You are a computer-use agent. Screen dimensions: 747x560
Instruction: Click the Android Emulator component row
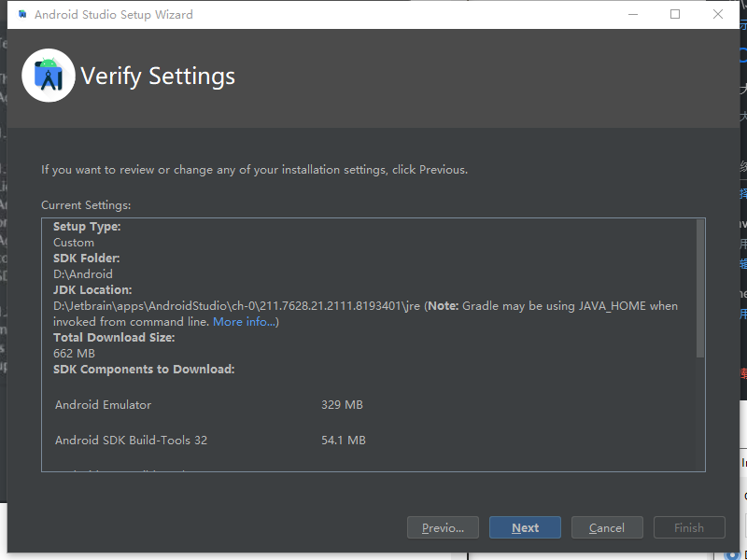tap(103, 405)
